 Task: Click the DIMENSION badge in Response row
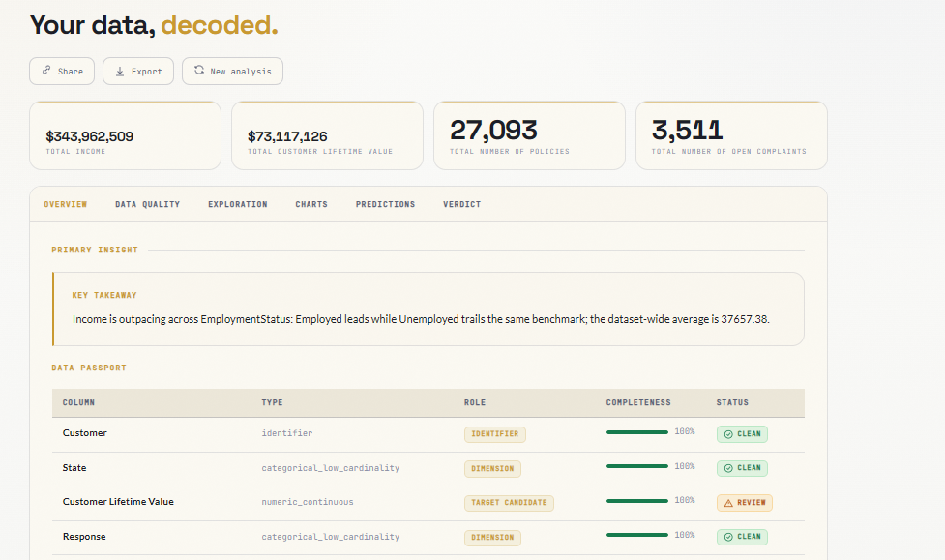point(492,537)
